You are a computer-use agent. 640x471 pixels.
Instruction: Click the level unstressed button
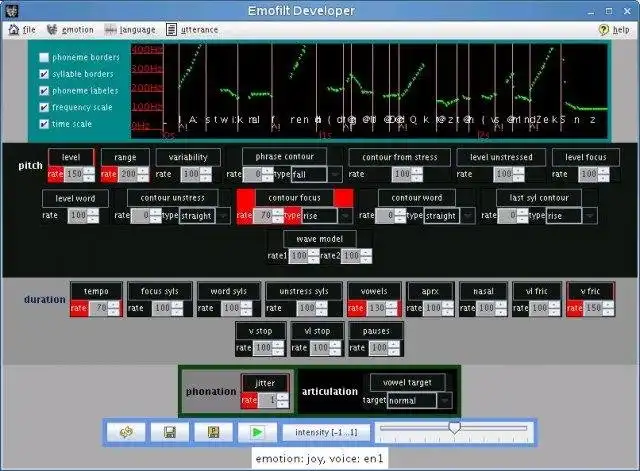(x=501, y=157)
